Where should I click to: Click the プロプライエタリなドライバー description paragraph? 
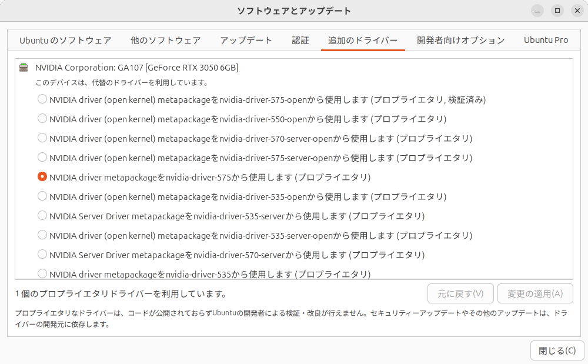point(291,319)
